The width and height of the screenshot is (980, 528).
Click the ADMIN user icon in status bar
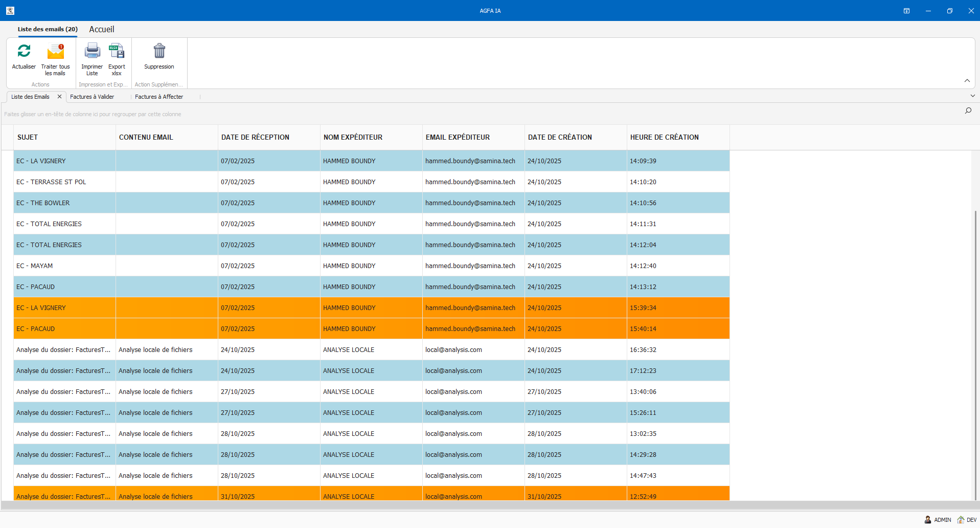pos(928,520)
